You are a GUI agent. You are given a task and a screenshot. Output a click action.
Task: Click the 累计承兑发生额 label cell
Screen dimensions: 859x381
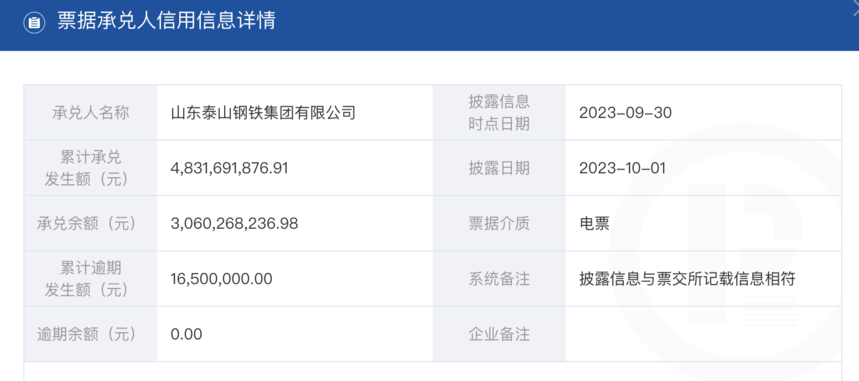click(x=90, y=168)
